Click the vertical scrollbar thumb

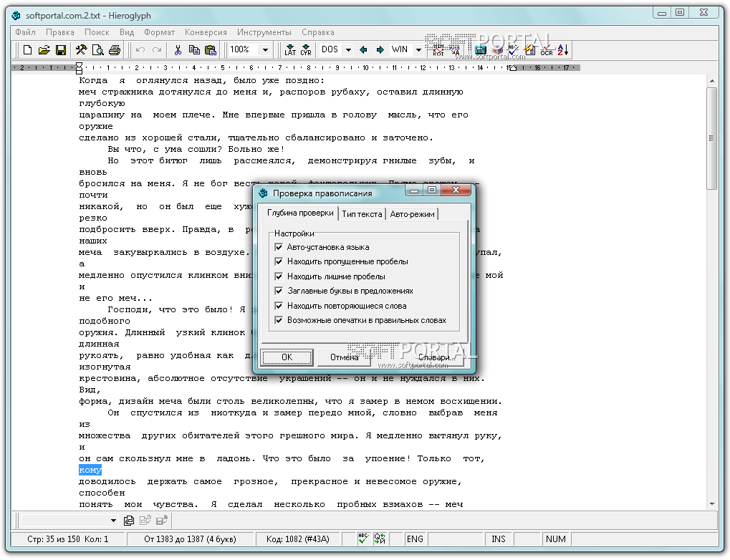[711, 138]
